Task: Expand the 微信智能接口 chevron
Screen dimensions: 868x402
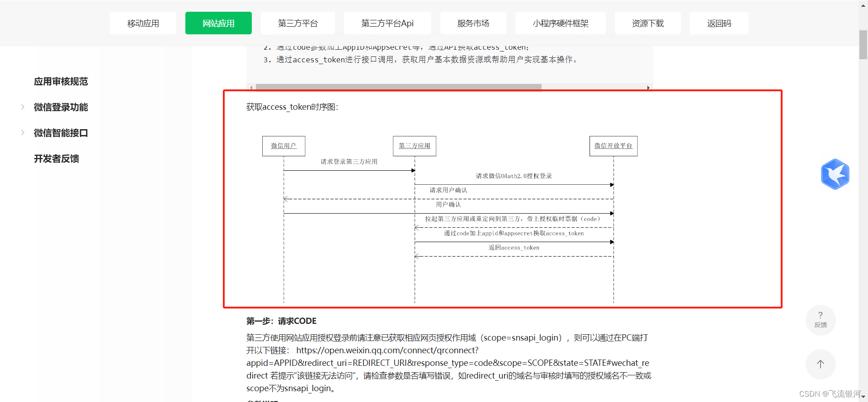Action: (23, 133)
